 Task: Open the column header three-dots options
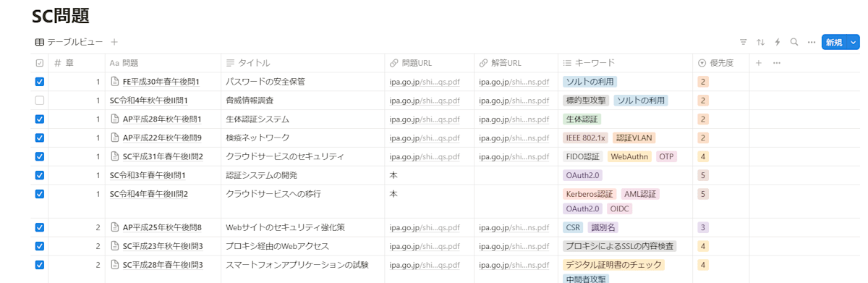pos(777,63)
